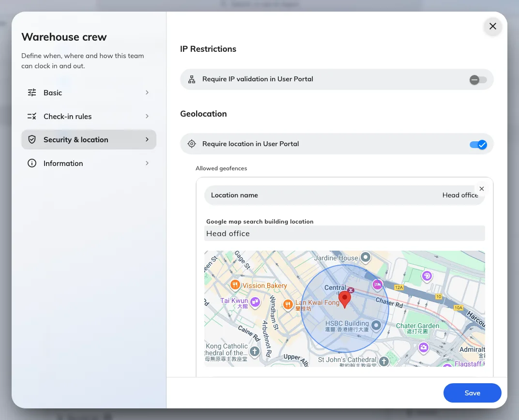Image resolution: width=519 pixels, height=420 pixels.
Task: Click the HSBC Building map marker
Action: point(376,326)
